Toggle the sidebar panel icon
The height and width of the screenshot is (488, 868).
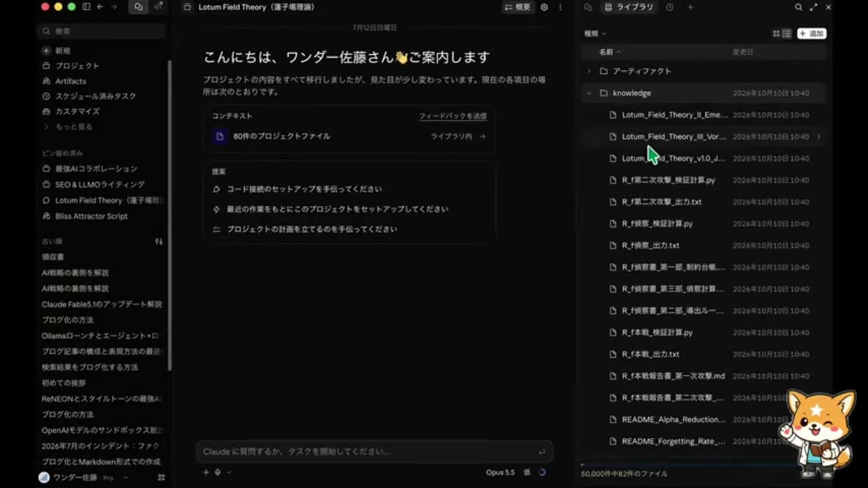pos(86,7)
